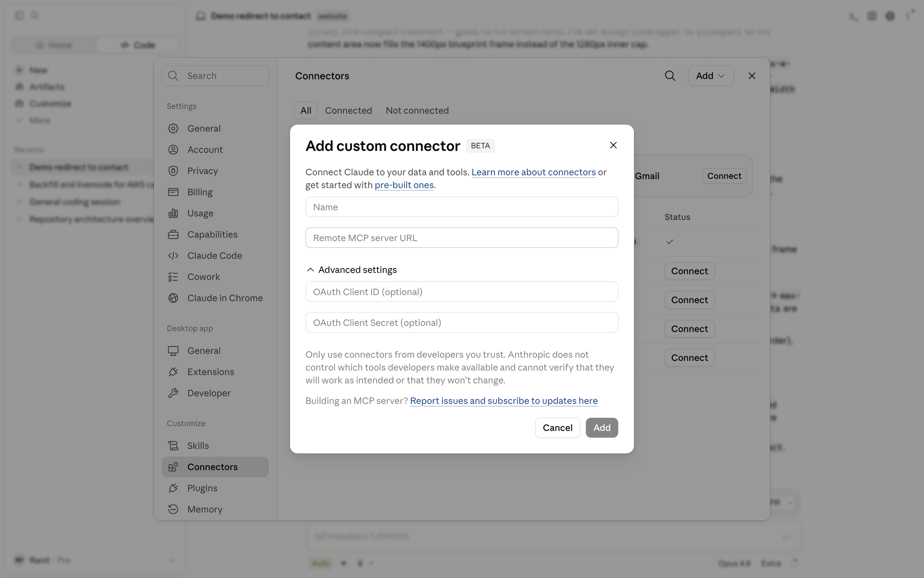Viewport: 924px width, 578px height.
Task: Open the Skills icon
Action: [x=173, y=446]
